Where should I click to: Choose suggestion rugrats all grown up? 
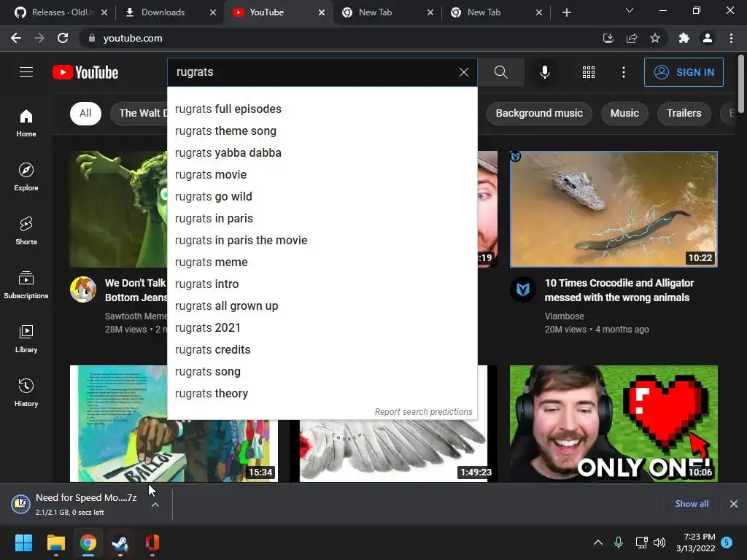pyautogui.click(x=322, y=306)
